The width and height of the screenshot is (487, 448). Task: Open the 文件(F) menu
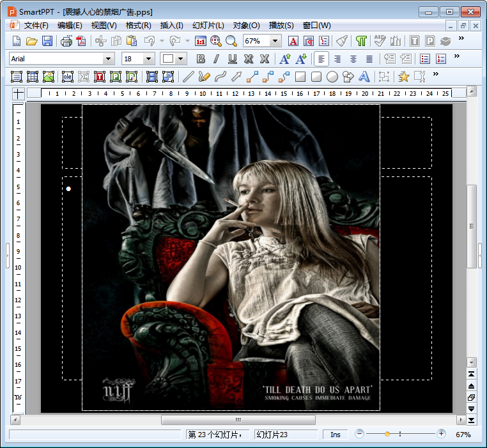[x=36, y=26]
